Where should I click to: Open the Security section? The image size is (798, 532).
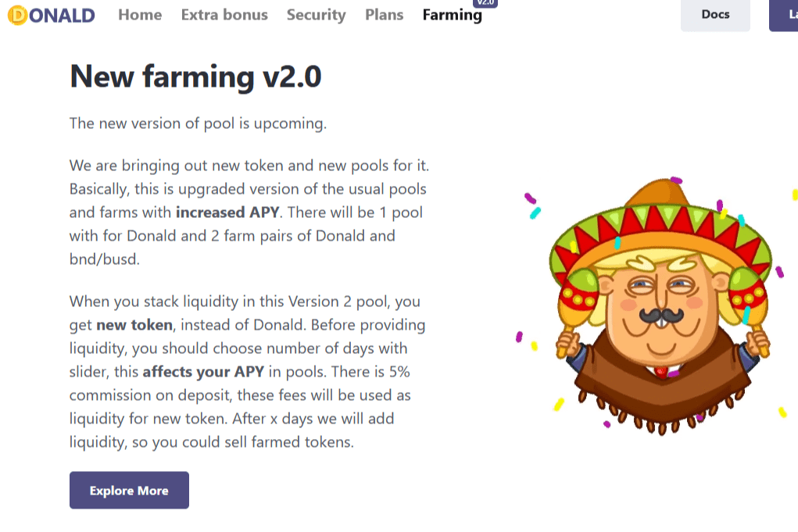[x=316, y=15]
